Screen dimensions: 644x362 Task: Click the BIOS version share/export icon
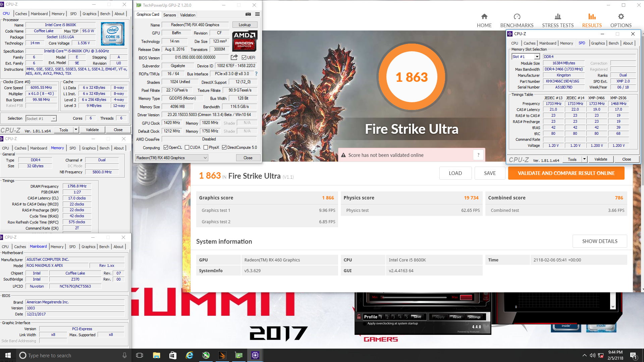[x=234, y=57]
